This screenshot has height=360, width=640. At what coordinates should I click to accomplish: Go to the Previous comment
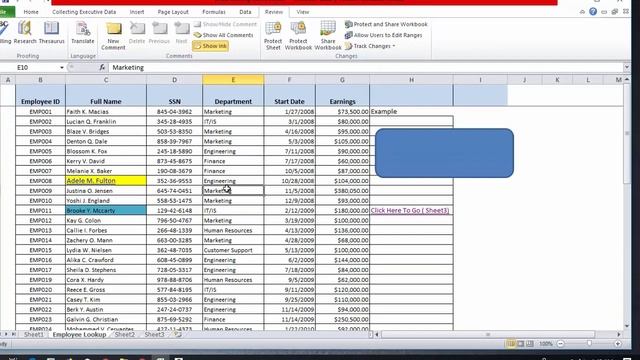159,33
